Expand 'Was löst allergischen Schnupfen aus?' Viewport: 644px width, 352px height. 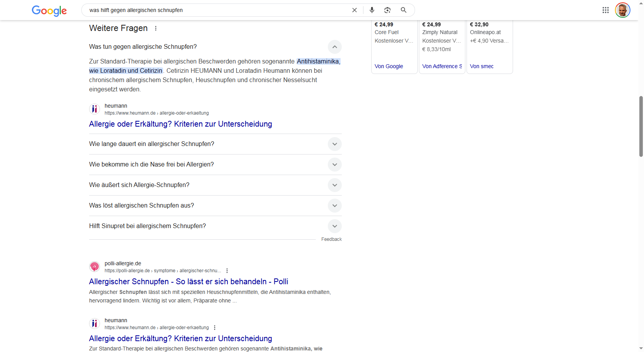(215, 206)
